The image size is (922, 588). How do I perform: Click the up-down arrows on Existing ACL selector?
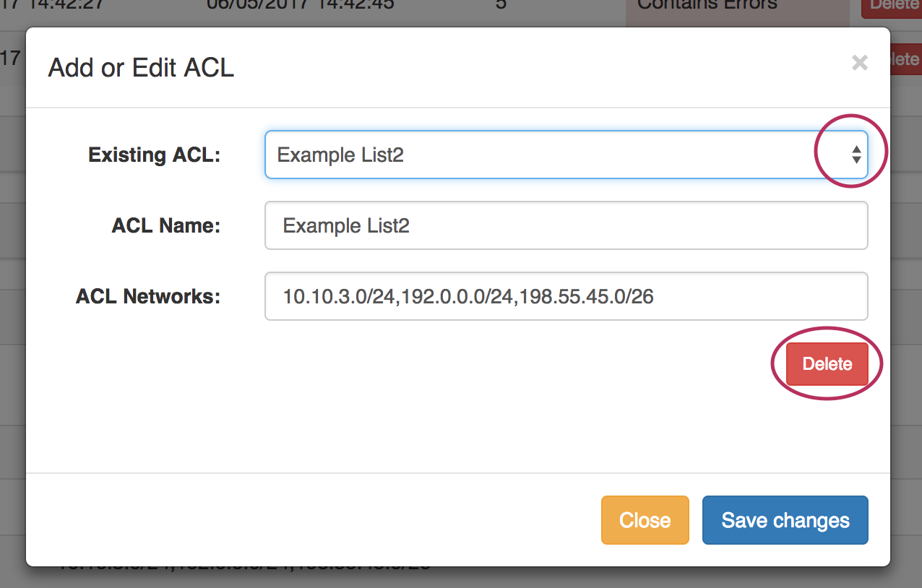(x=856, y=155)
